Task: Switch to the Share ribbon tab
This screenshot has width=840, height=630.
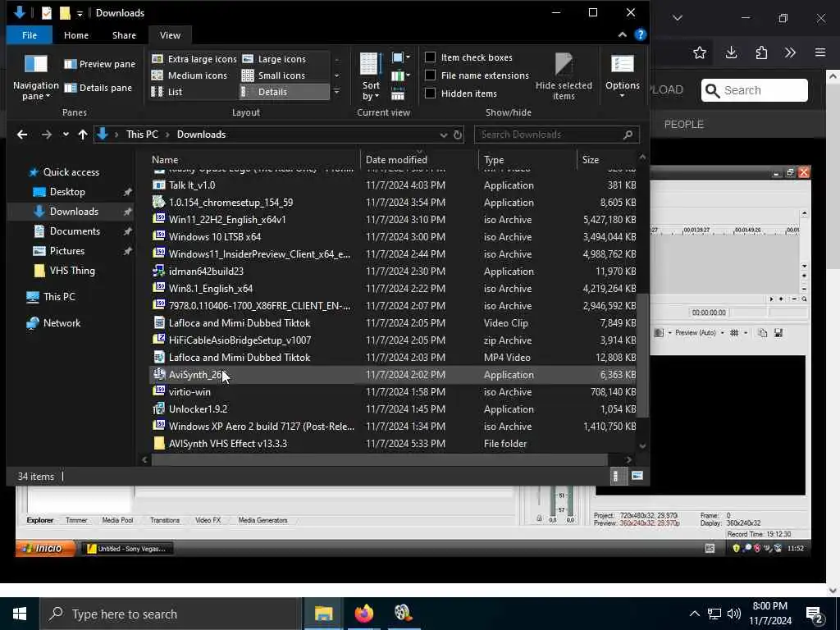Action: coord(125,35)
